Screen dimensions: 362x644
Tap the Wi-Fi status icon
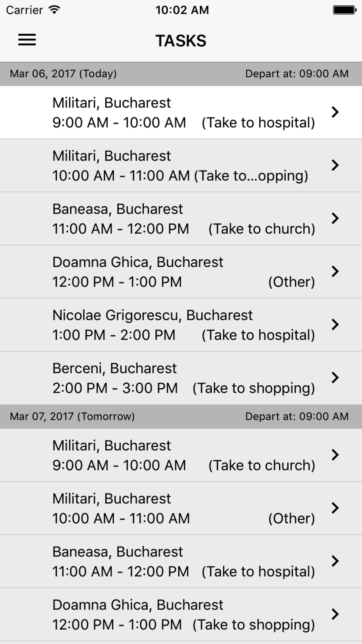[55, 10]
